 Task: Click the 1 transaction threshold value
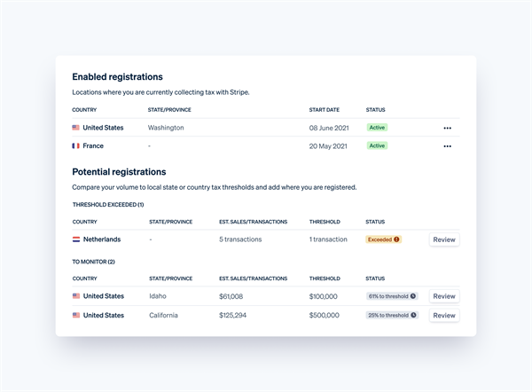pyautogui.click(x=328, y=239)
